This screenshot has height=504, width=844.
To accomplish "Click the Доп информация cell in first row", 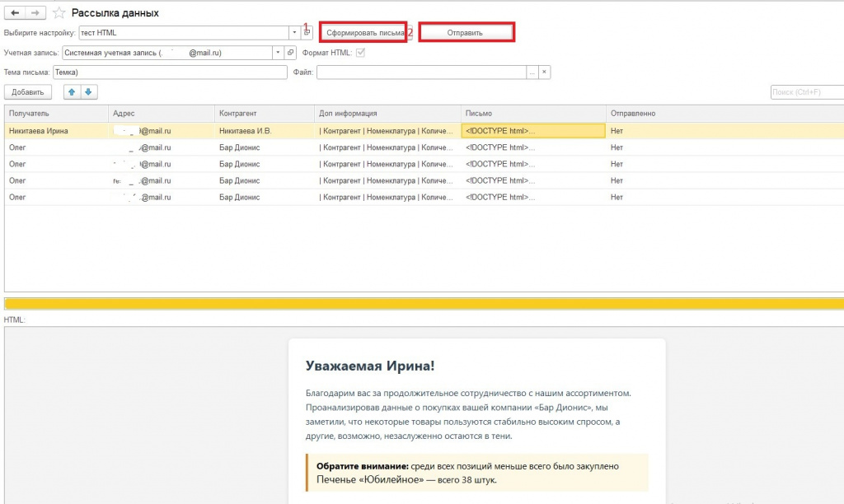I will pyautogui.click(x=387, y=131).
